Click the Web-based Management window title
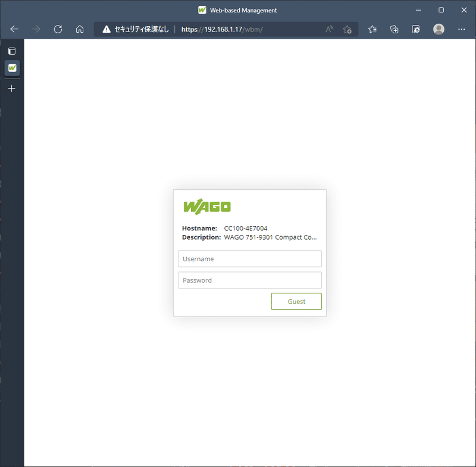This screenshot has height=467, width=476. click(x=243, y=10)
